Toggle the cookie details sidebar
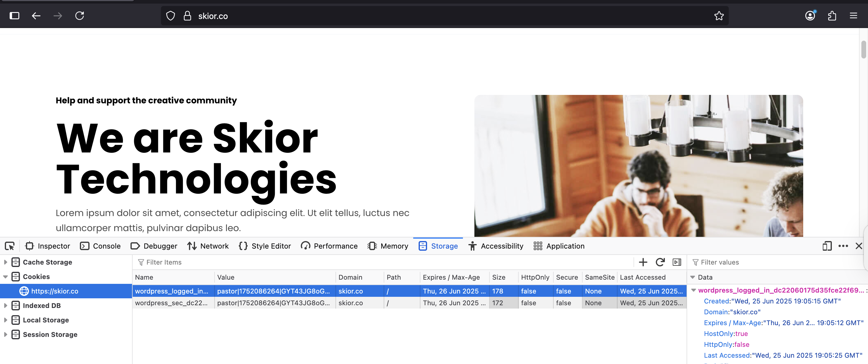 (x=677, y=262)
